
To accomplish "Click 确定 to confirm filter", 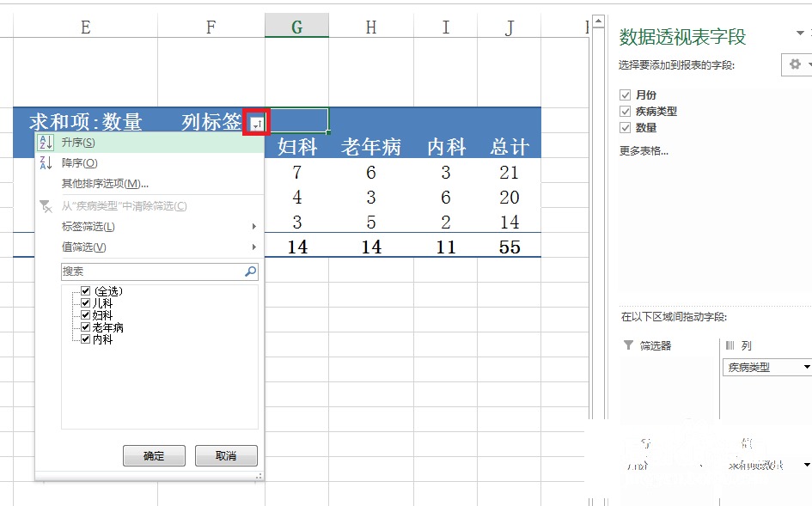I will point(154,456).
